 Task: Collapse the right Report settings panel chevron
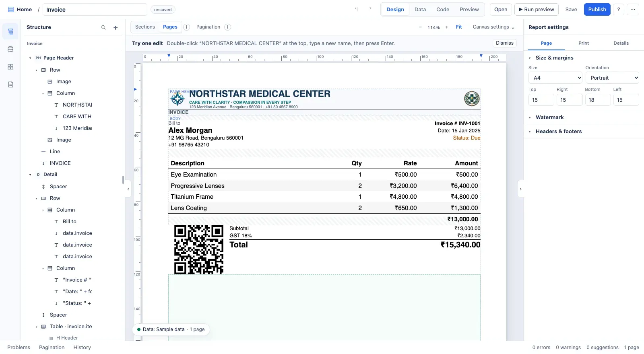(520, 189)
